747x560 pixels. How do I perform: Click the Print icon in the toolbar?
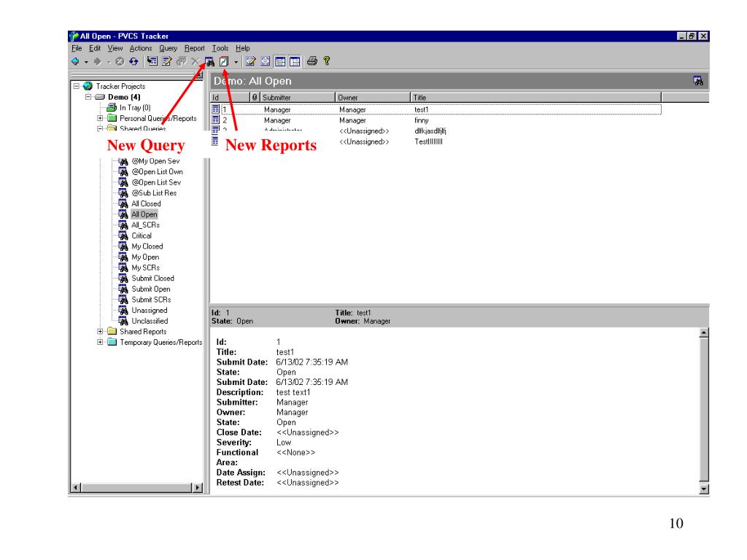pos(312,61)
